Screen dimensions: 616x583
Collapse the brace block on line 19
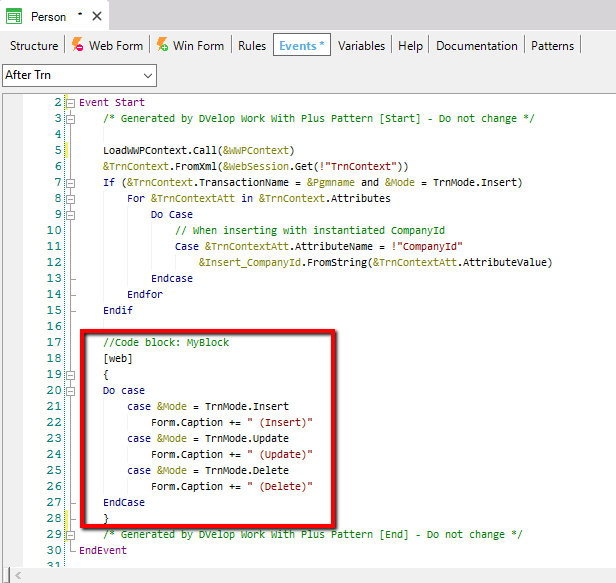(x=70, y=375)
